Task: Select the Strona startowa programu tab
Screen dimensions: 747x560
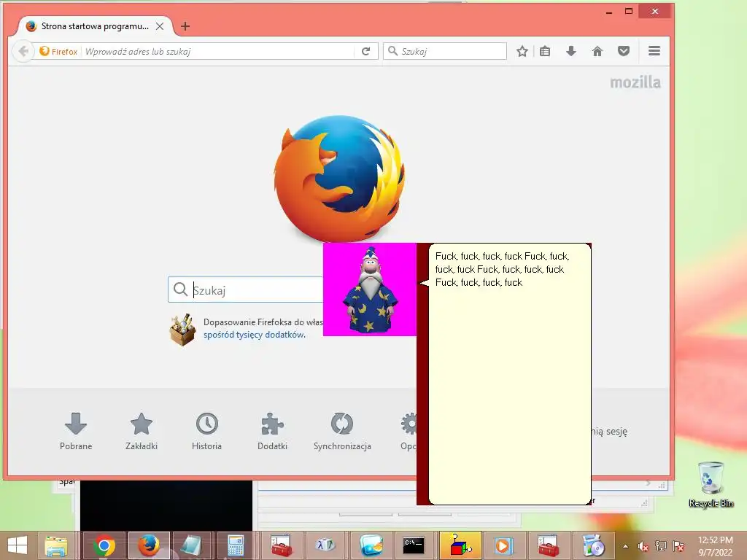Action: [x=96, y=26]
